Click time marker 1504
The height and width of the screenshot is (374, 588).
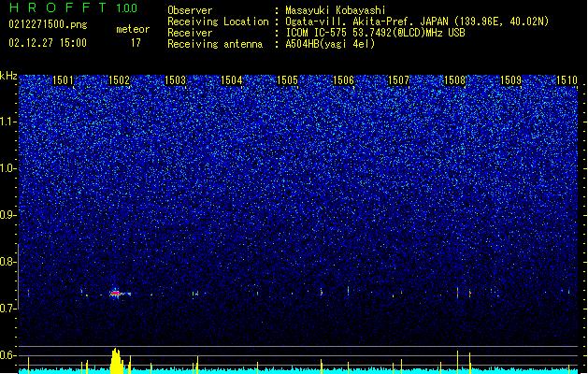coord(232,80)
